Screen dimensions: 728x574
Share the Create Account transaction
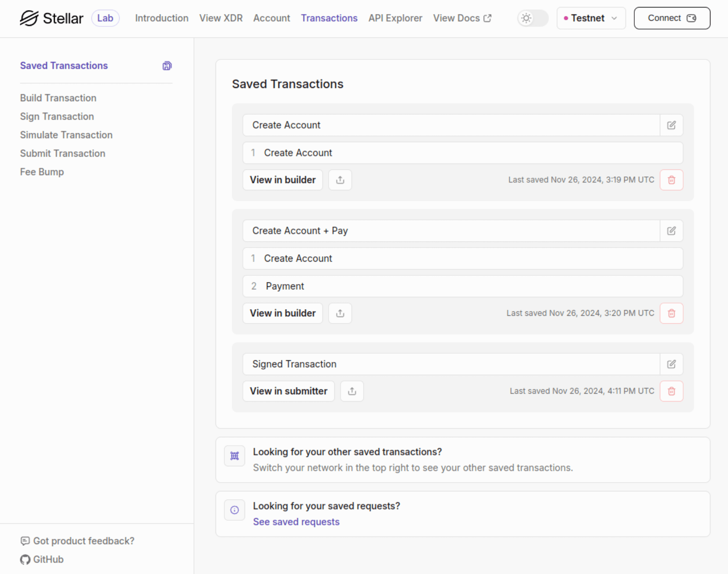pos(340,180)
